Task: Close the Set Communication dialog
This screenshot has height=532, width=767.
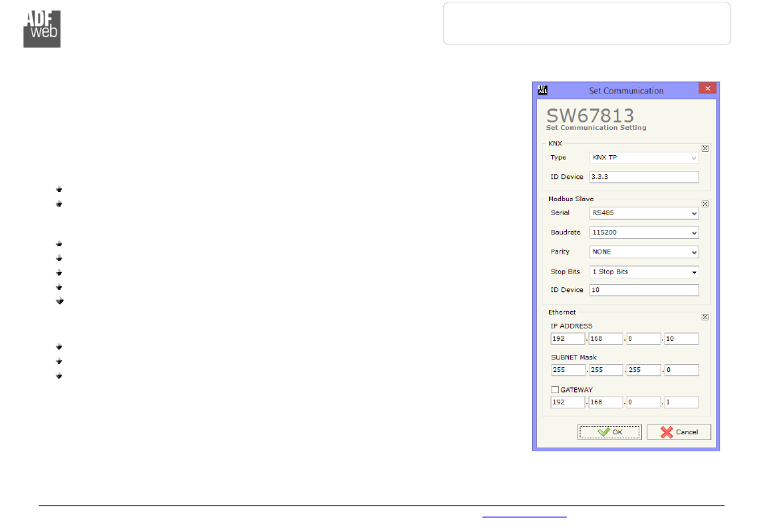Action: point(707,89)
